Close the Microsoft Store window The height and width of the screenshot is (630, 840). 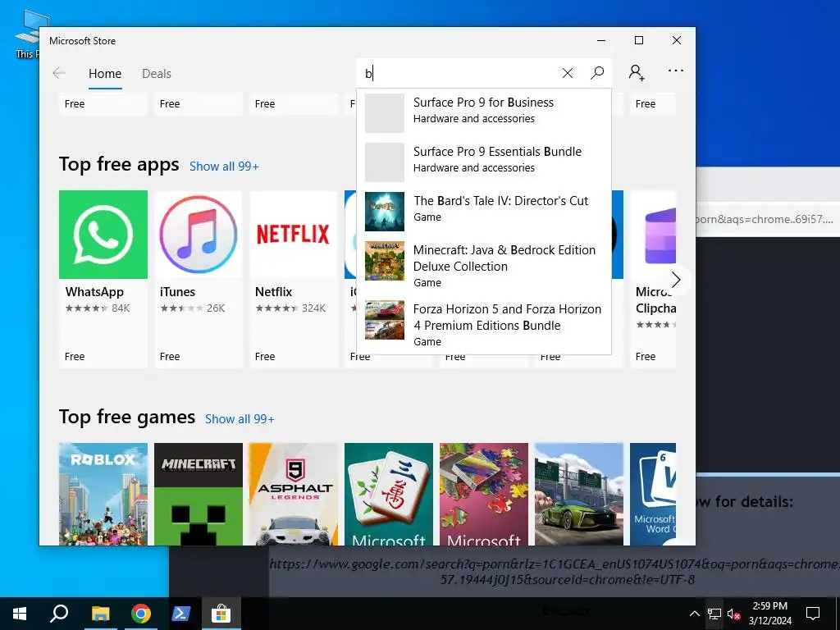pyautogui.click(x=677, y=40)
